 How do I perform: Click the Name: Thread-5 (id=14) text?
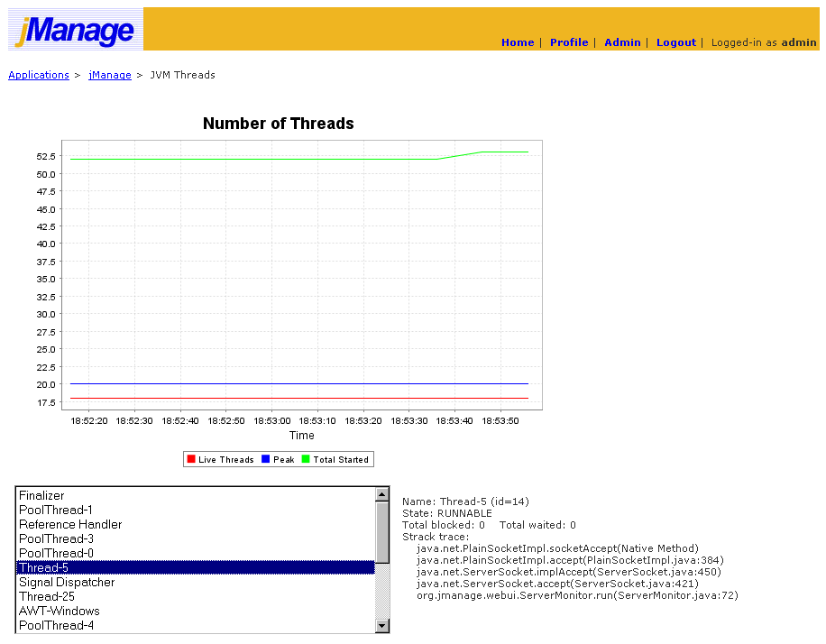tap(465, 501)
